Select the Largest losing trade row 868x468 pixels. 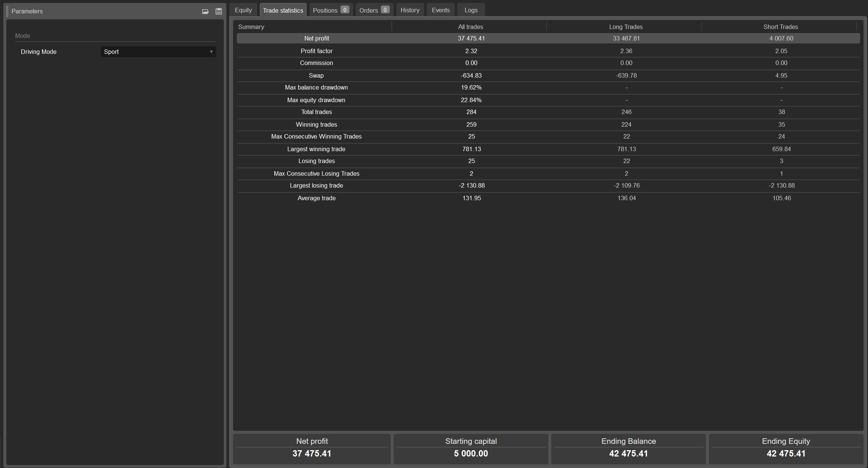tap(316, 185)
